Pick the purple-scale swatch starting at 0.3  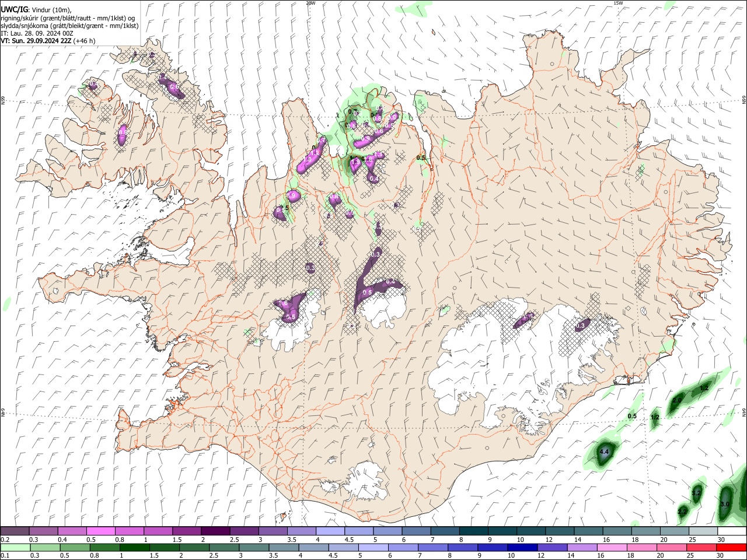pyautogui.click(x=43, y=531)
